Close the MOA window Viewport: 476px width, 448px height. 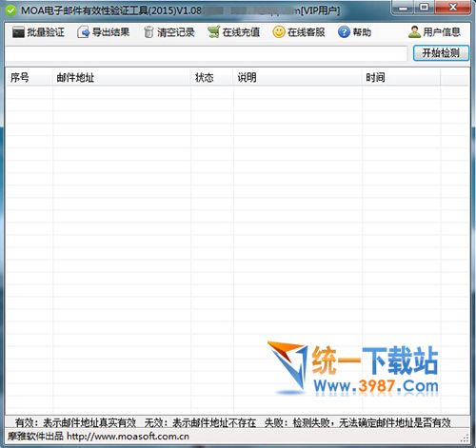[x=453, y=8]
